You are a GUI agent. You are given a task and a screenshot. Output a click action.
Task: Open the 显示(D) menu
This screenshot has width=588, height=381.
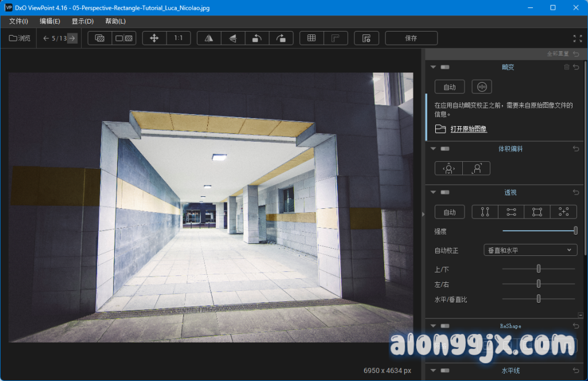tap(82, 21)
